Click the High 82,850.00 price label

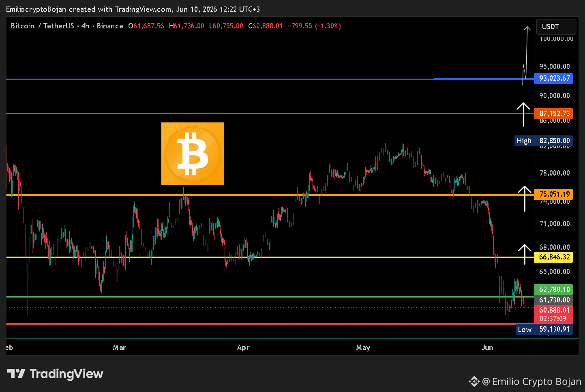(x=544, y=141)
